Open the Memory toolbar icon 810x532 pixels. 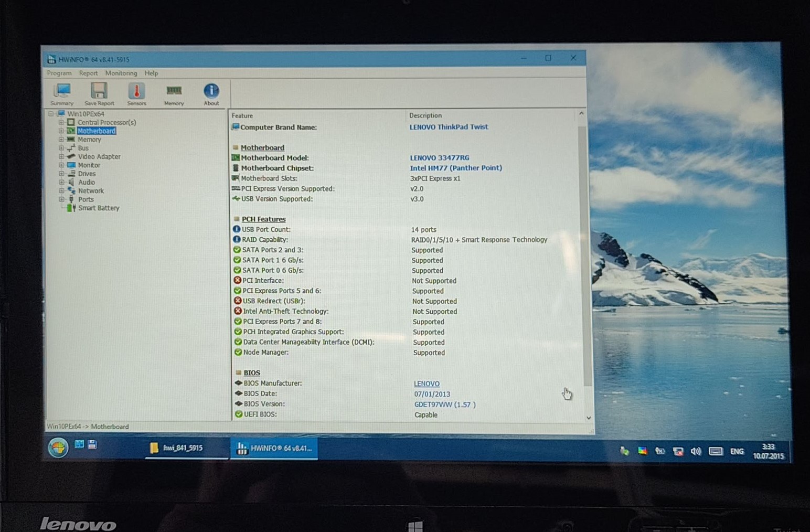point(174,95)
